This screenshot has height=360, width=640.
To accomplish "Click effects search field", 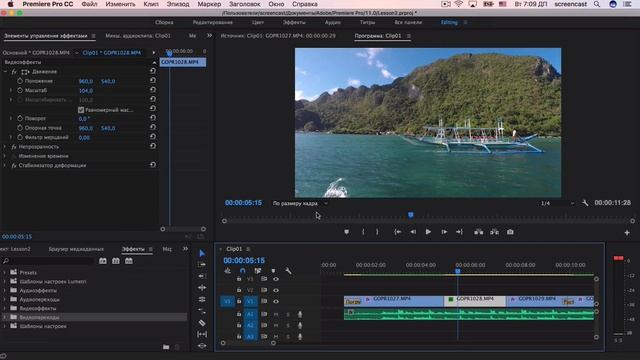I will tap(49, 261).
